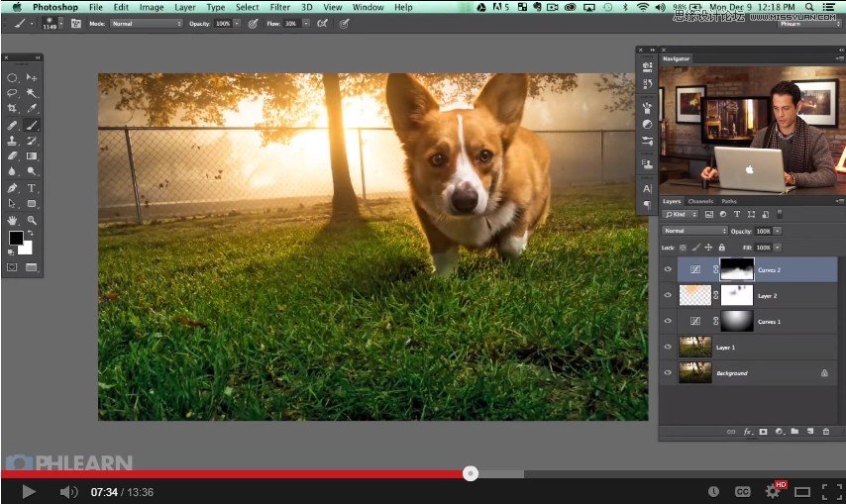Toggle layer filtering switch on

pyautogui.click(x=780, y=214)
